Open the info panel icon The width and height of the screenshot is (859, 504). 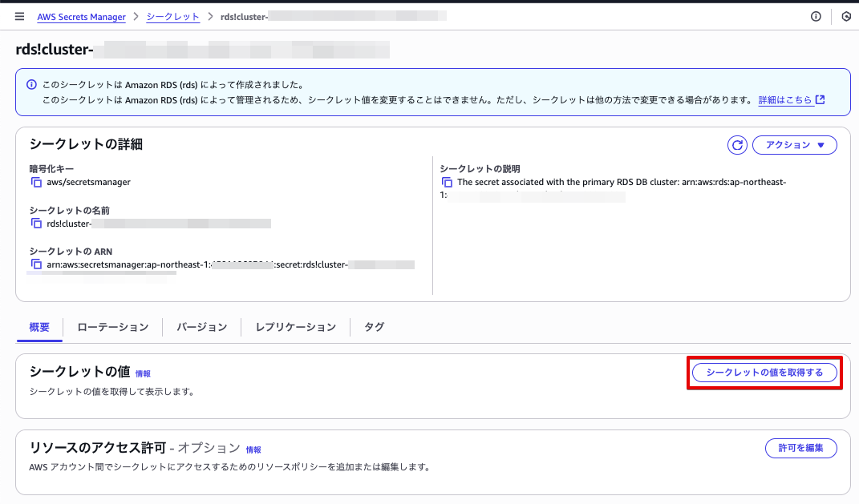pyautogui.click(x=816, y=16)
